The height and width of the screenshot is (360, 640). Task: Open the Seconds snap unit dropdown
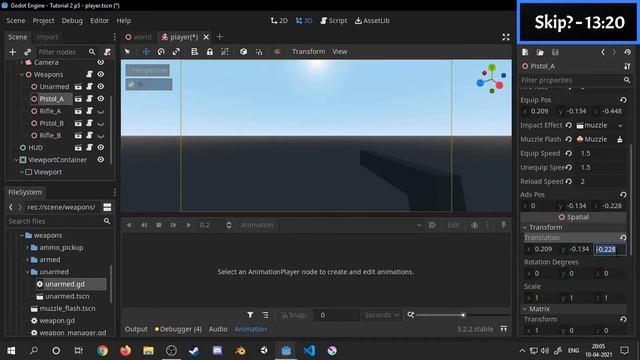click(382, 315)
